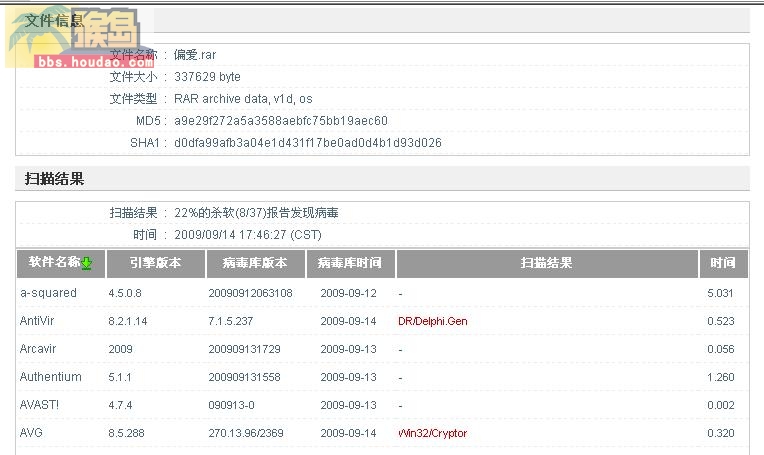This screenshot has width=764, height=455.
Task: Select AVG database version 270.13.96/2369
Action: pos(246,433)
